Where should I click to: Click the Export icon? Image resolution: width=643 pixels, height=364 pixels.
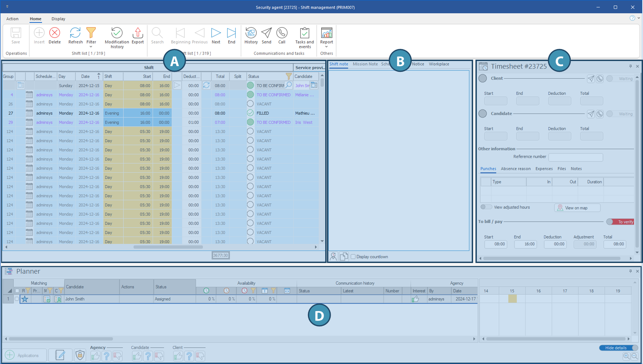pyautogui.click(x=138, y=33)
